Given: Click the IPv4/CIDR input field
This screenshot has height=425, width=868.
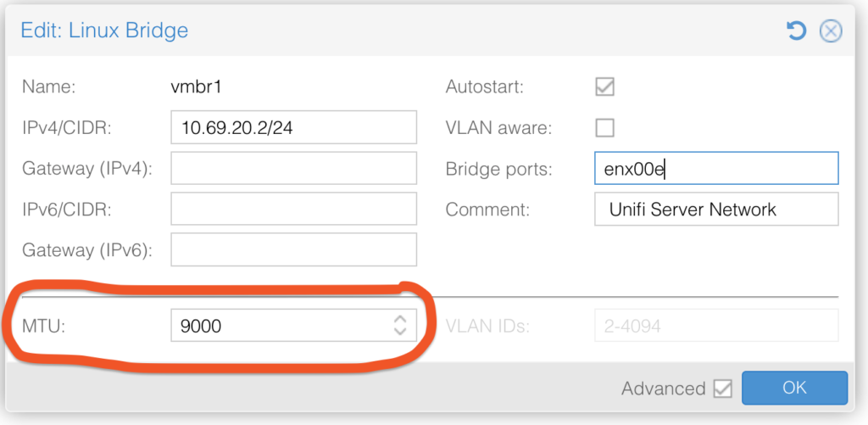Looking at the screenshot, I should click(293, 127).
